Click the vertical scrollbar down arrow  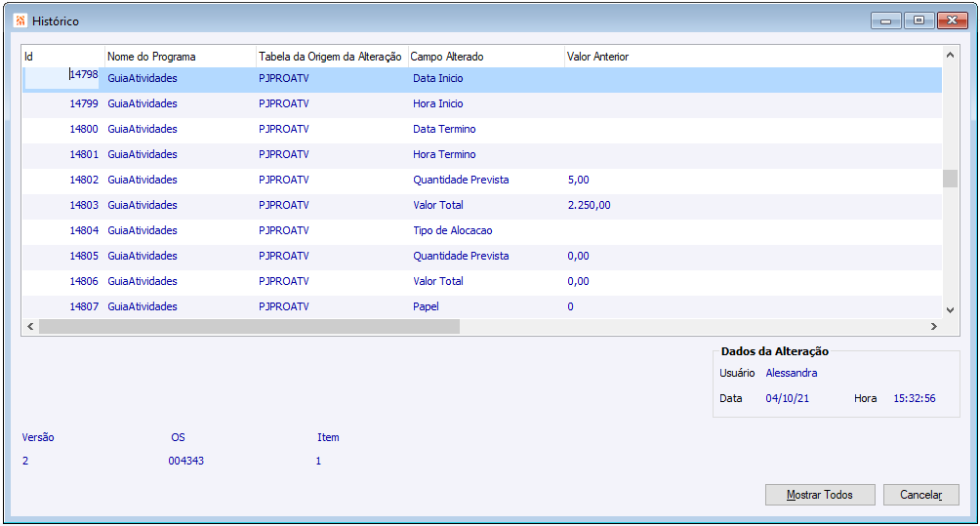click(x=950, y=310)
